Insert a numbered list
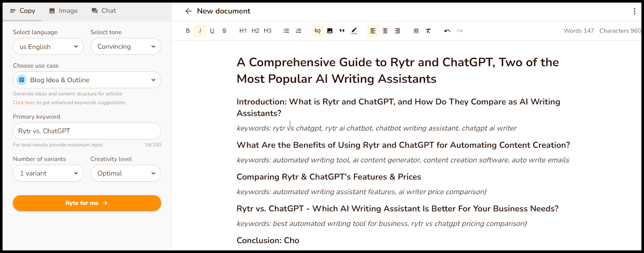 coord(298,31)
